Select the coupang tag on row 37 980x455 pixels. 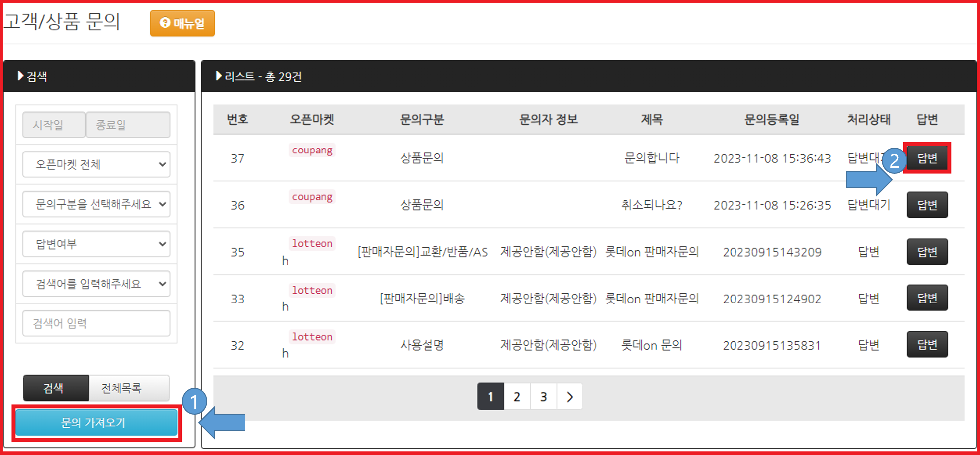(x=312, y=150)
